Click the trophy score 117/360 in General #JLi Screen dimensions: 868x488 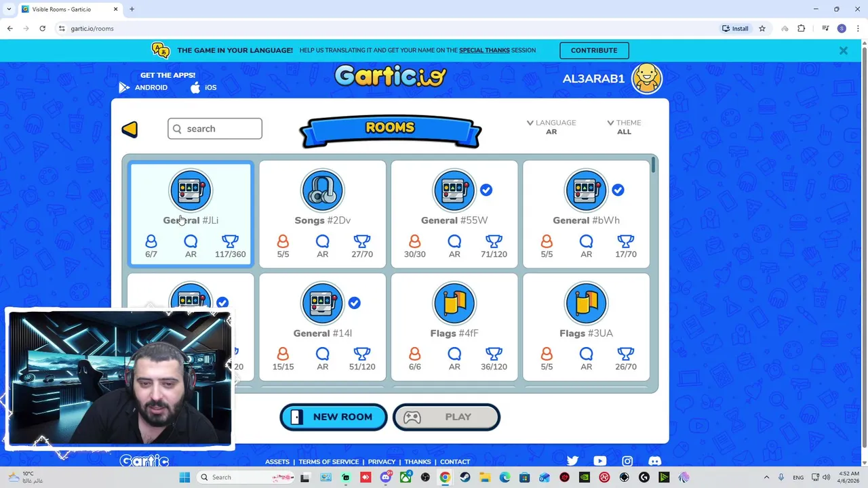pyautogui.click(x=231, y=254)
